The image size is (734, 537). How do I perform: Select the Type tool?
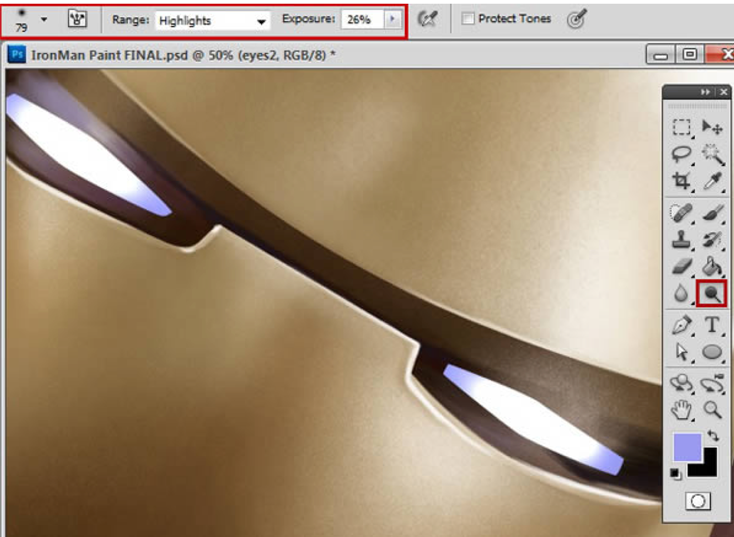(x=712, y=325)
